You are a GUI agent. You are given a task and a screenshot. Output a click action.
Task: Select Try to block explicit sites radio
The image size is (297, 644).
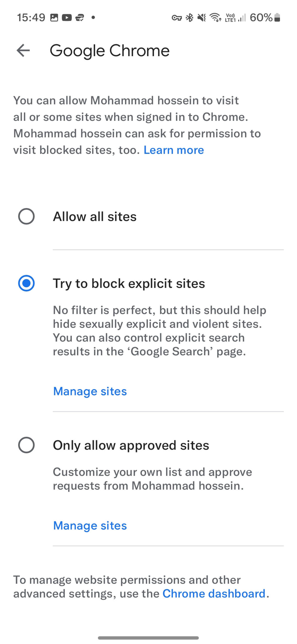pyautogui.click(x=26, y=283)
